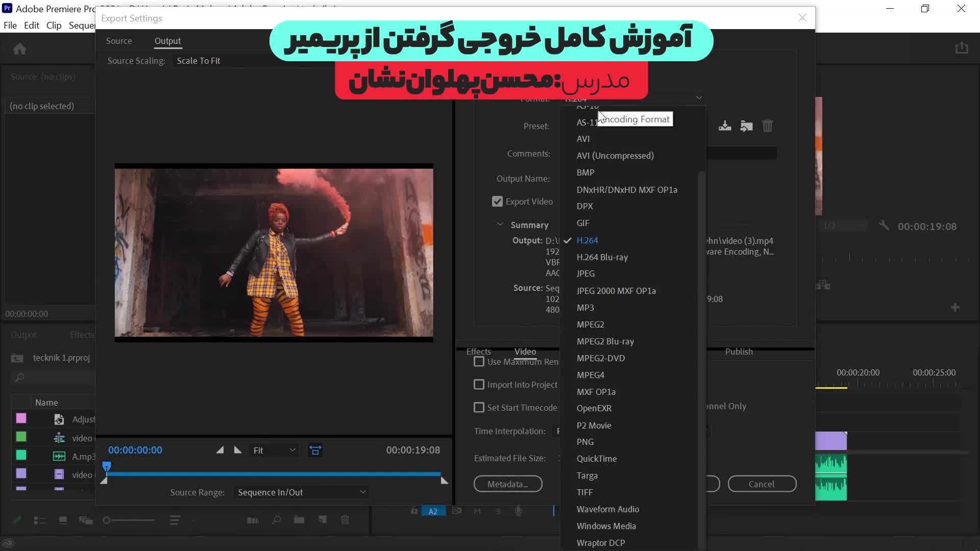
Task: Uncheck the Export Video checkbox
Action: [x=497, y=202]
